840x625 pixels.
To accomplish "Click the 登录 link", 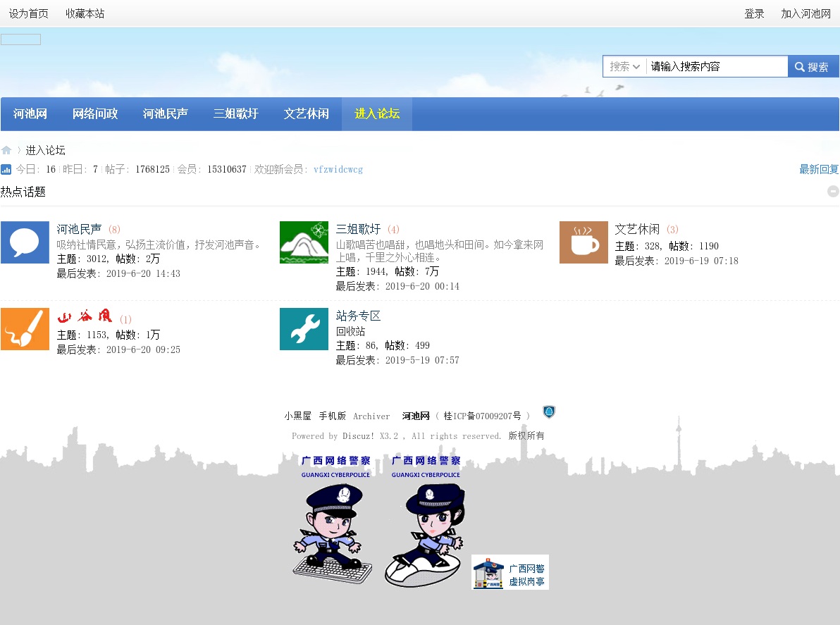I will [754, 14].
